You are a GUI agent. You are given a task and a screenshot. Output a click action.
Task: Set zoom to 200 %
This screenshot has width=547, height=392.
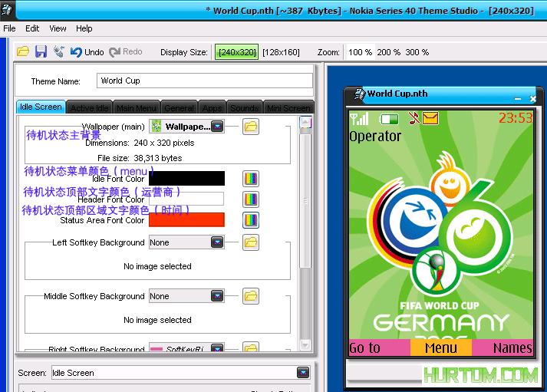[x=388, y=52]
